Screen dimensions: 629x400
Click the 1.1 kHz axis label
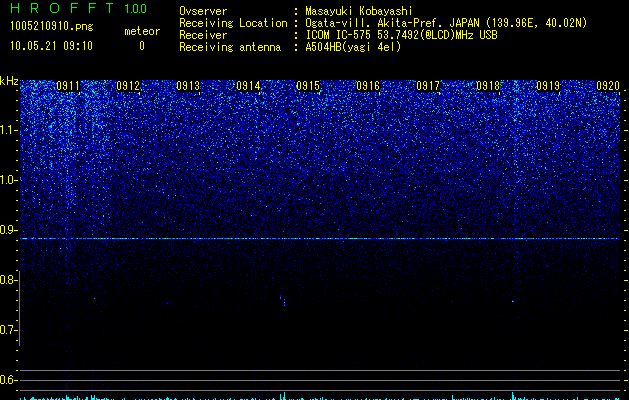click(8, 130)
